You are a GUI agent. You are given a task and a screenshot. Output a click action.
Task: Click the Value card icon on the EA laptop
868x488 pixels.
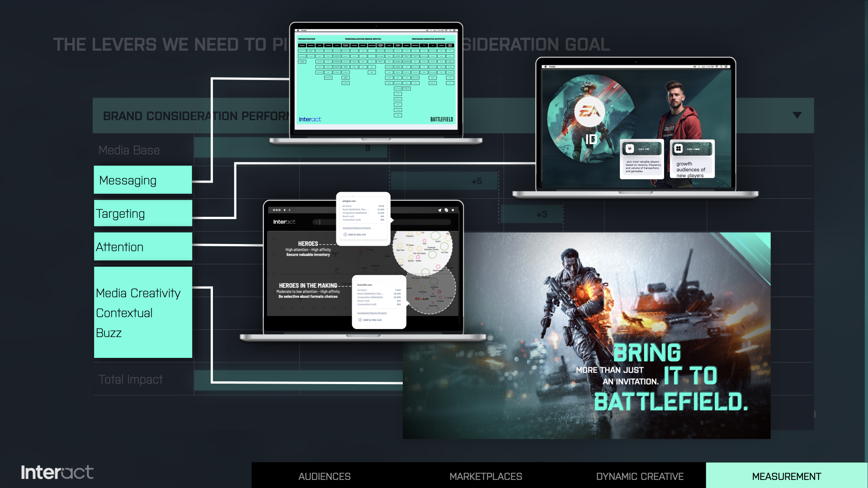click(x=629, y=148)
